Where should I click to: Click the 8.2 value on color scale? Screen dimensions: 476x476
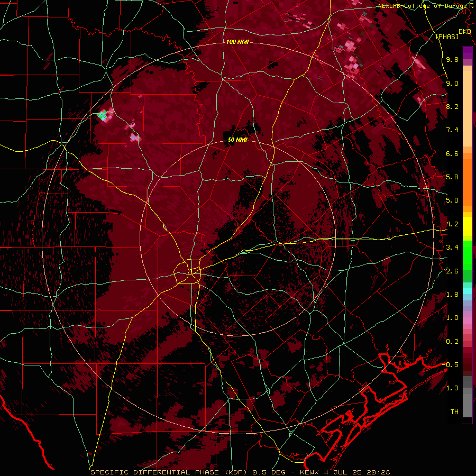click(x=452, y=106)
